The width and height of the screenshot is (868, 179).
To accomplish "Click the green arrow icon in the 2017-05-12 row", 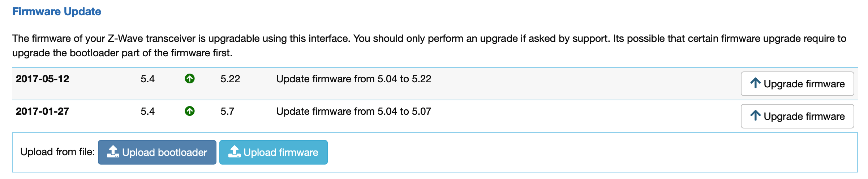I will pyautogui.click(x=190, y=79).
